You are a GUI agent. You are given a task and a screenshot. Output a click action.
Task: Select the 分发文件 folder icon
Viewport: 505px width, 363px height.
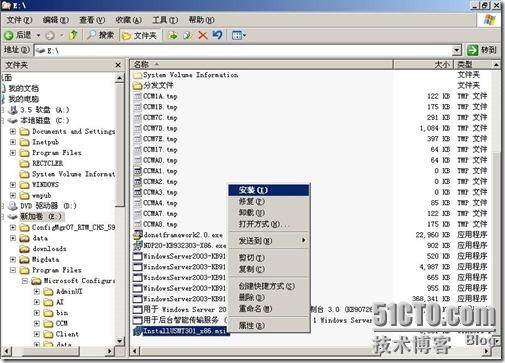(137, 86)
